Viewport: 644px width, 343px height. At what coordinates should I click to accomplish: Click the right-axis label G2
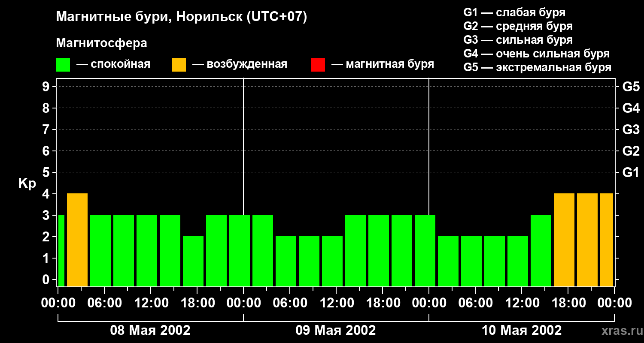click(x=631, y=151)
